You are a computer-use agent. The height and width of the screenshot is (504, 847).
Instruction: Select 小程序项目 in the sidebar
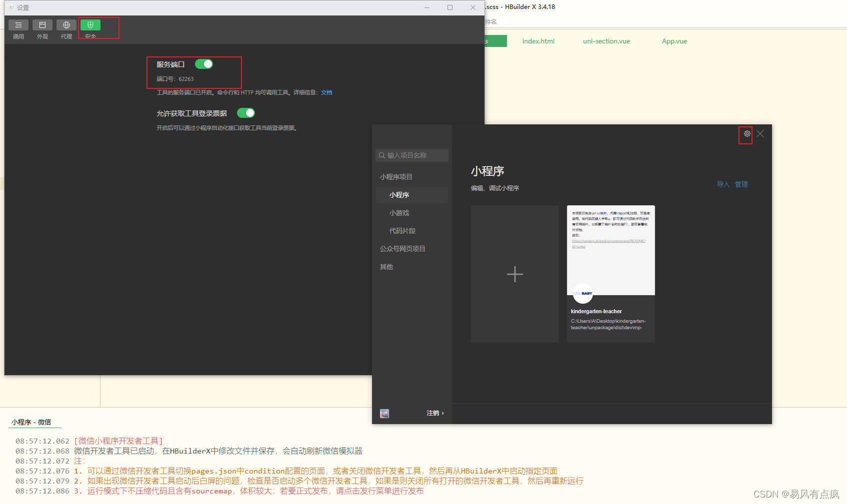pos(396,177)
